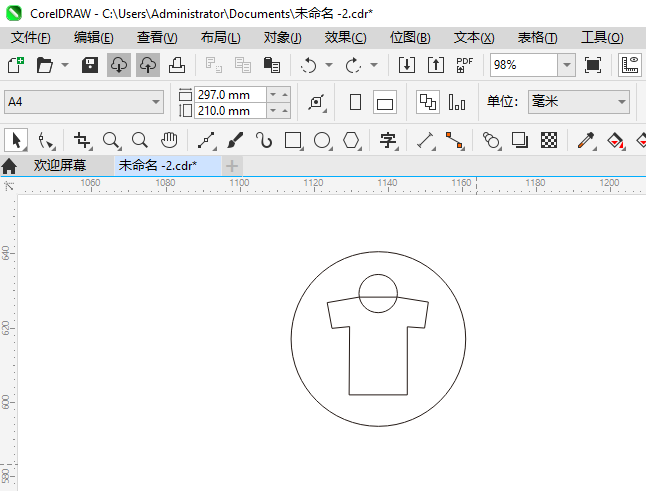
Task: Activate the Pan hand tool
Action: click(x=169, y=140)
